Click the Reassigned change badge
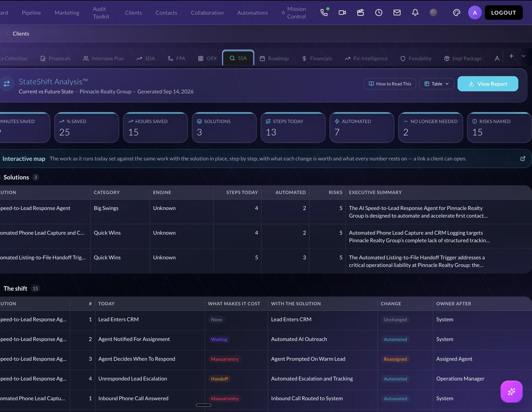Viewport: 532px width, 412px height. pyautogui.click(x=395, y=359)
